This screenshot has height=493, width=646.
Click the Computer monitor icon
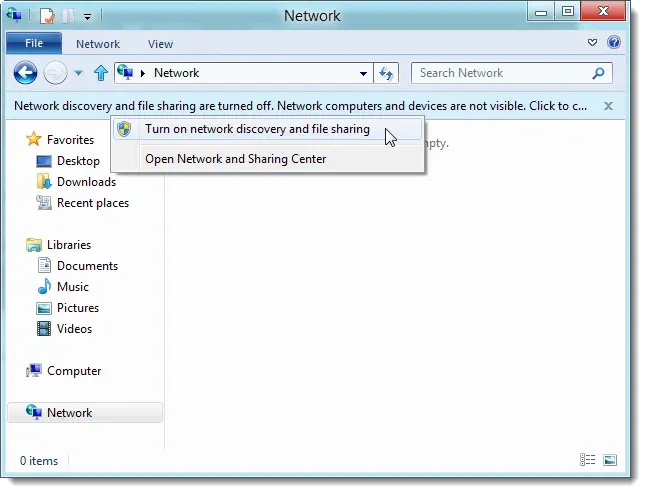34,371
